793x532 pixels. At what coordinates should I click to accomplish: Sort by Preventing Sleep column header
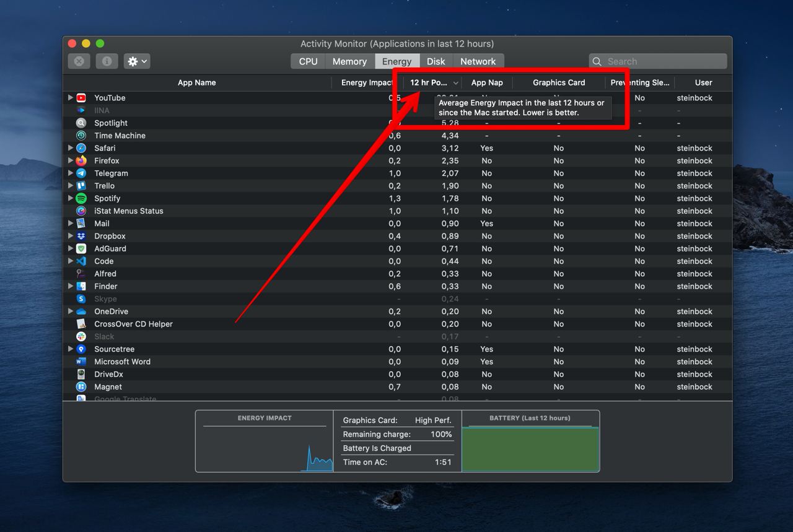coord(639,82)
